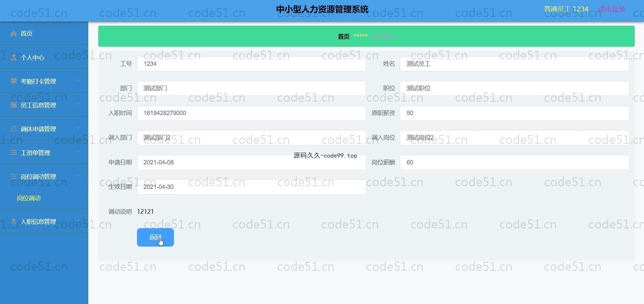
Task: Click the 调入部门 field showing 测试部门2
Action: (251, 138)
